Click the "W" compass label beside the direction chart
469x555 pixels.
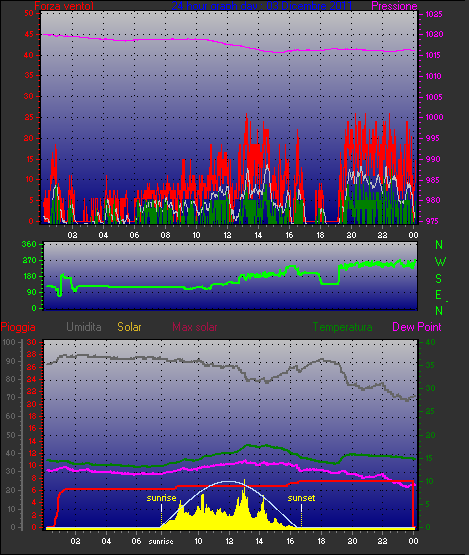[440, 262]
